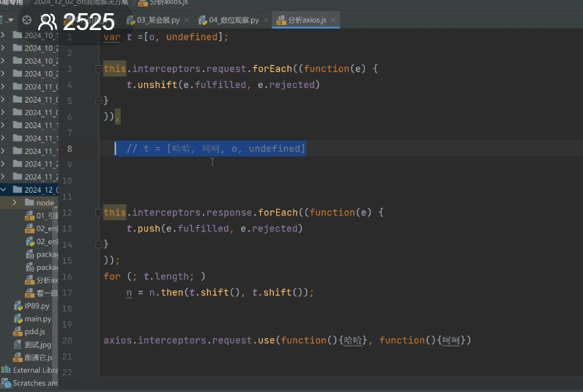Click 'use' in axios.interceptors.request.use

(266, 340)
